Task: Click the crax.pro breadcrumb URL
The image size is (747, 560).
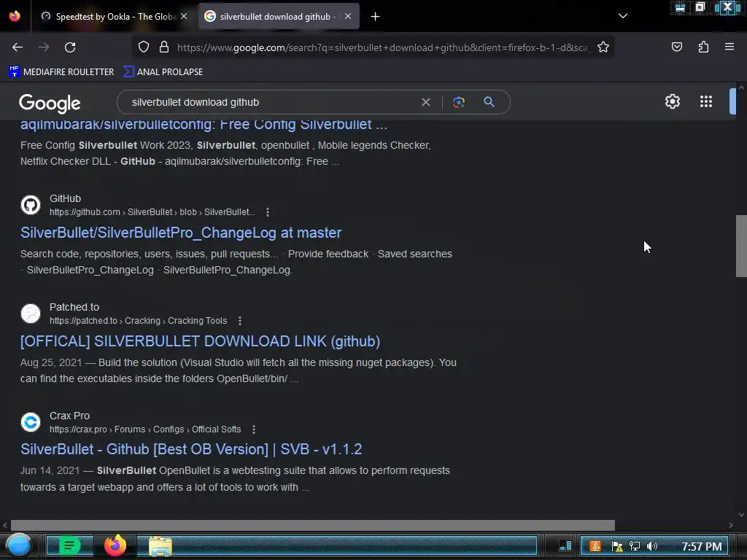Action: [x=145, y=429]
